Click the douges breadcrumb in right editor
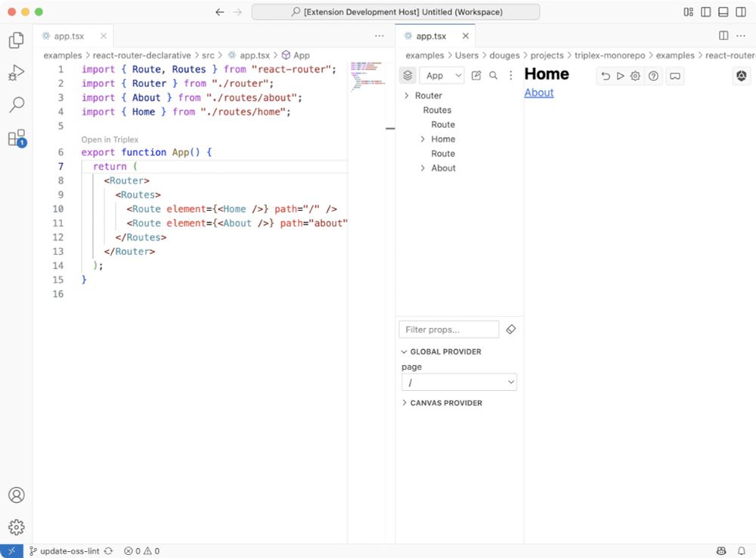The height and width of the screenshot is (558, 756). [504, 55]
